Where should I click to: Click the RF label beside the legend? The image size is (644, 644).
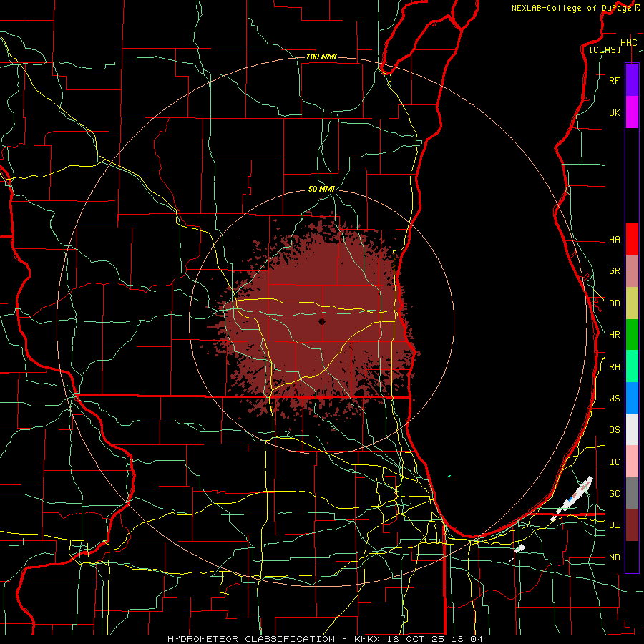coord(614,80)
